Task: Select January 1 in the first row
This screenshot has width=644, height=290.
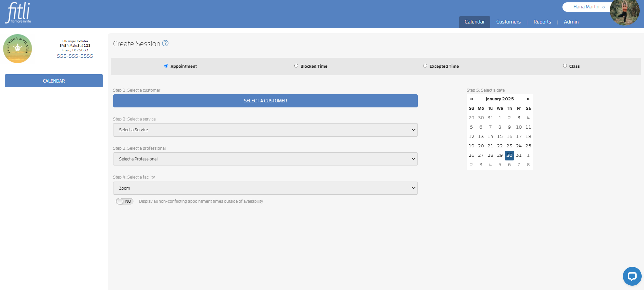Action: click(x=500, y=118)
